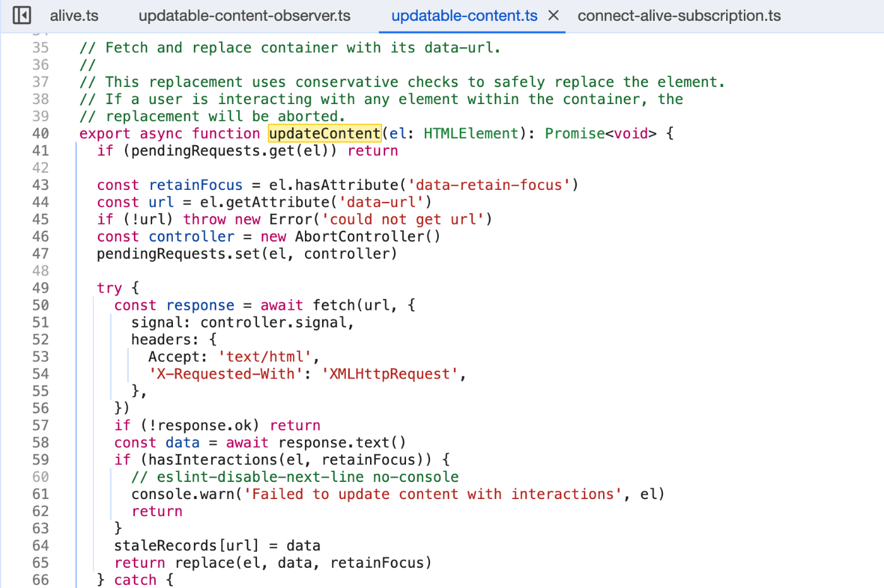Close the updatable-content.ts tab
Screen dimensions: 884x588
coord(554,15)
